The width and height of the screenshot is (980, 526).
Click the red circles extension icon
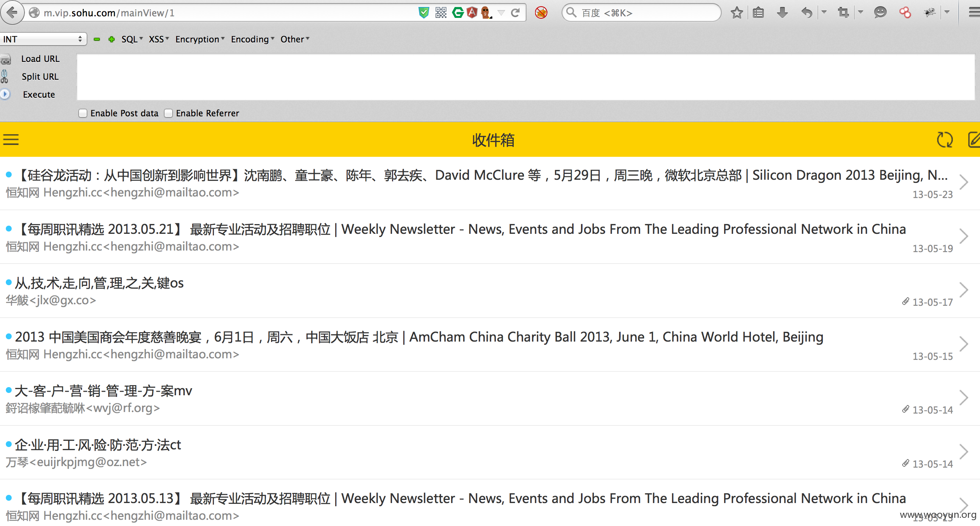905,13
